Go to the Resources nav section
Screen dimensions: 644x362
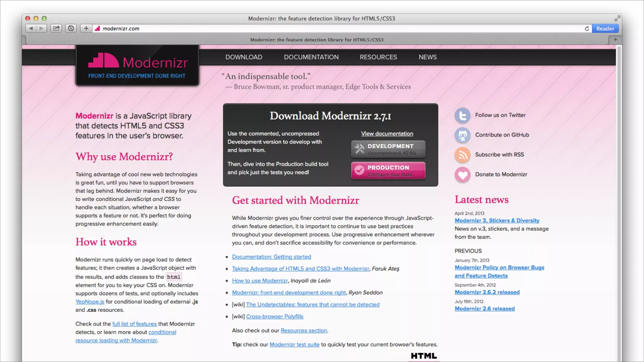(x=378, y=57)
